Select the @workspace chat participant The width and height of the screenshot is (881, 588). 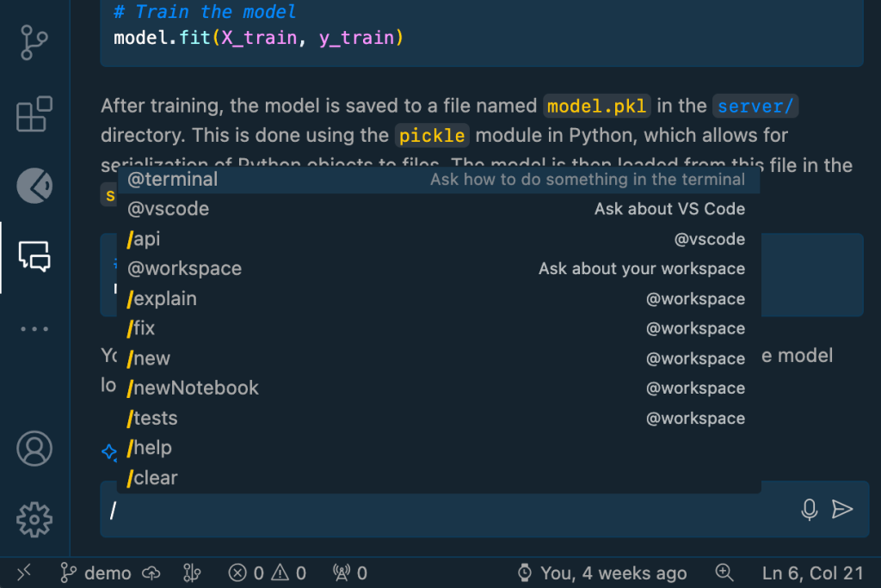(x=184, y=268)
